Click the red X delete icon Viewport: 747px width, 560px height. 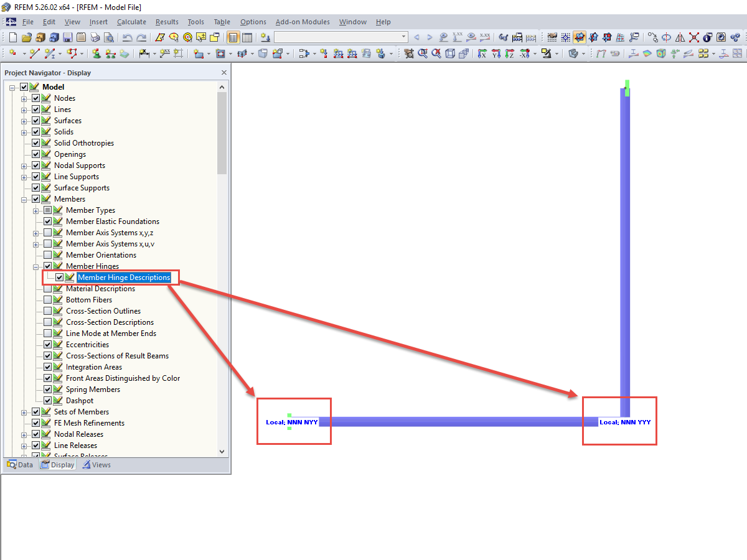(694, 37)
